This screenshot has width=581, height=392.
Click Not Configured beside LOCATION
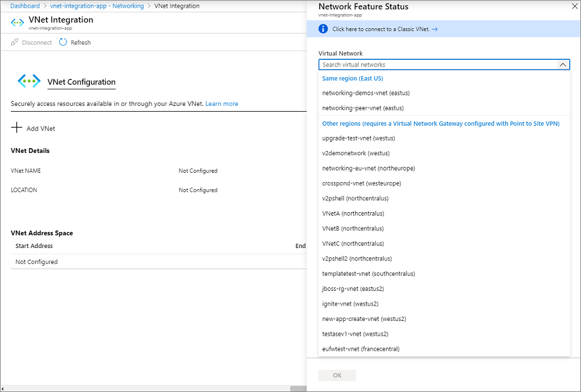coord(198,190)
